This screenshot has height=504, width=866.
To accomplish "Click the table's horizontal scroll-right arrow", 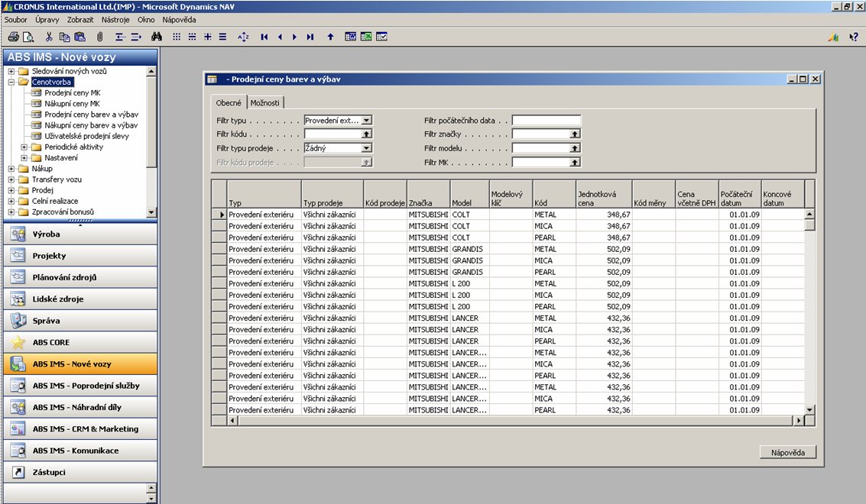I will point(798,421).
